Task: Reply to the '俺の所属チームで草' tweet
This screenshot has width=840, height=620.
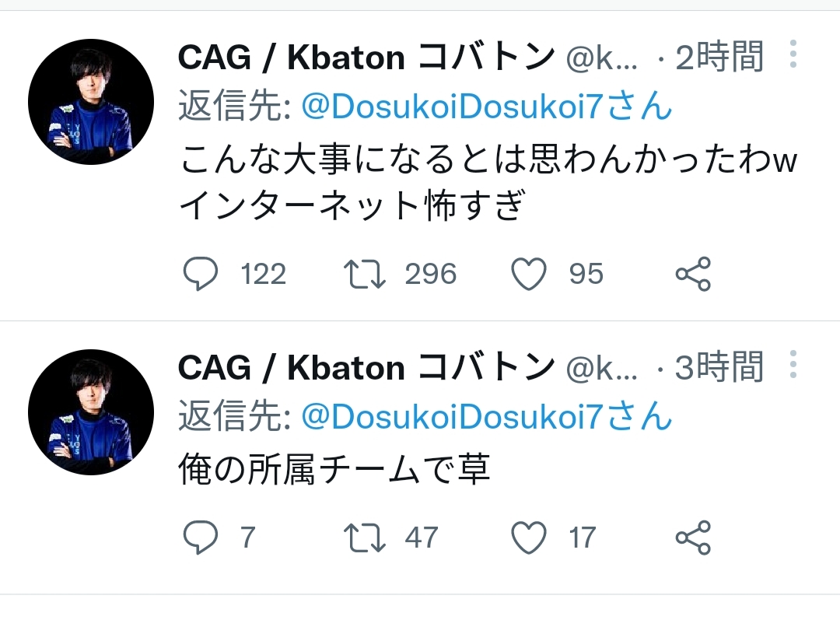Action: 201,538
